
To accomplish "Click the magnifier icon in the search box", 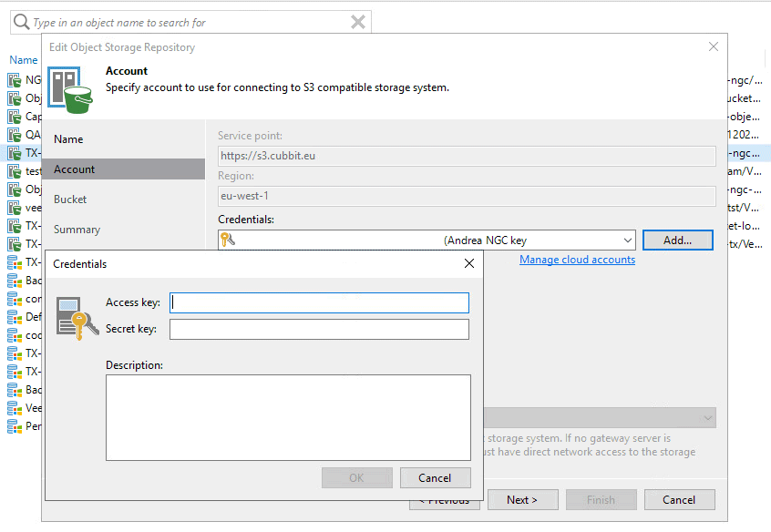I will tap(20, 22).
